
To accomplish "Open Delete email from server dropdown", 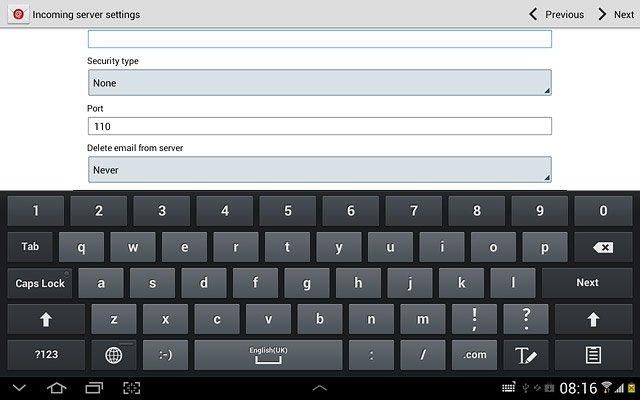I will click(x=320, y=169).
